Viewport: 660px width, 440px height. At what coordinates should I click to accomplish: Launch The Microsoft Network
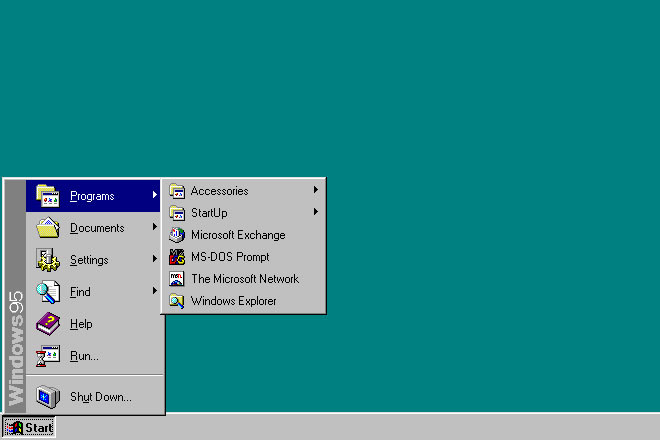244,279
